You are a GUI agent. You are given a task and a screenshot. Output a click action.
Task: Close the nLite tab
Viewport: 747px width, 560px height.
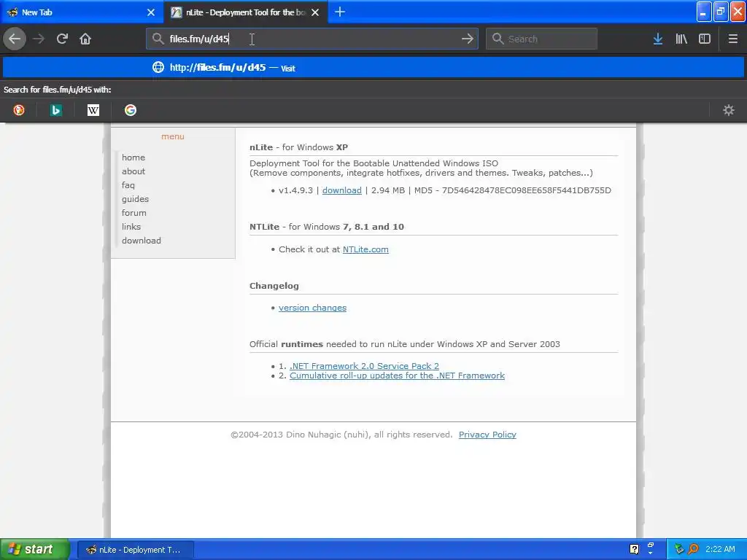(x=315, y=12)
